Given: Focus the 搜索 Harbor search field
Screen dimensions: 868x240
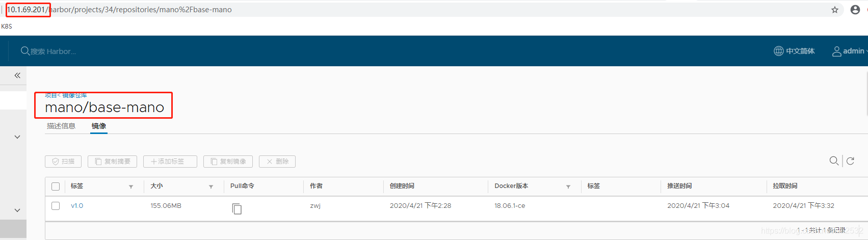Looking at the screenshot, I should click(53, 51).
